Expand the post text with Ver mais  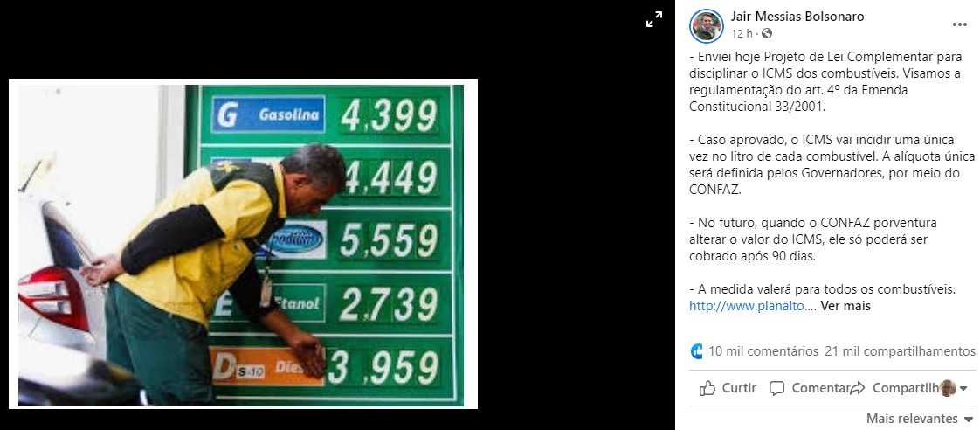[845, 306]
